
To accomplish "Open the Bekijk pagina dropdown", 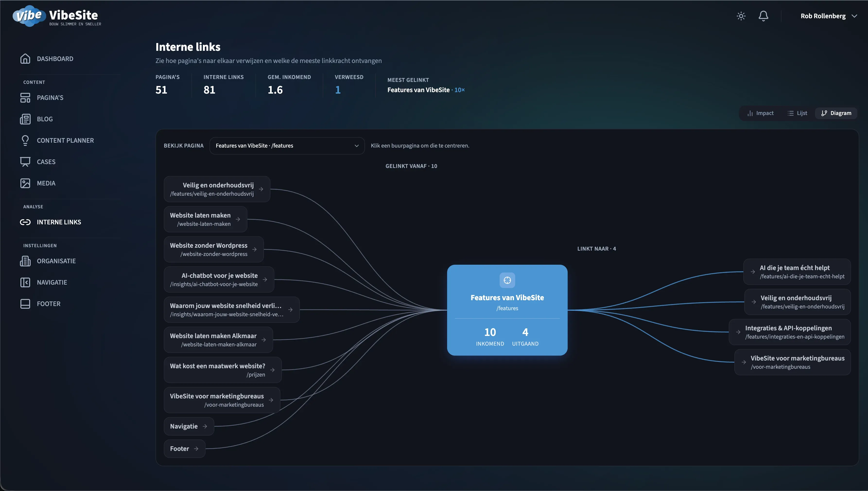I will pyautogui.click(x=287, y=146).
